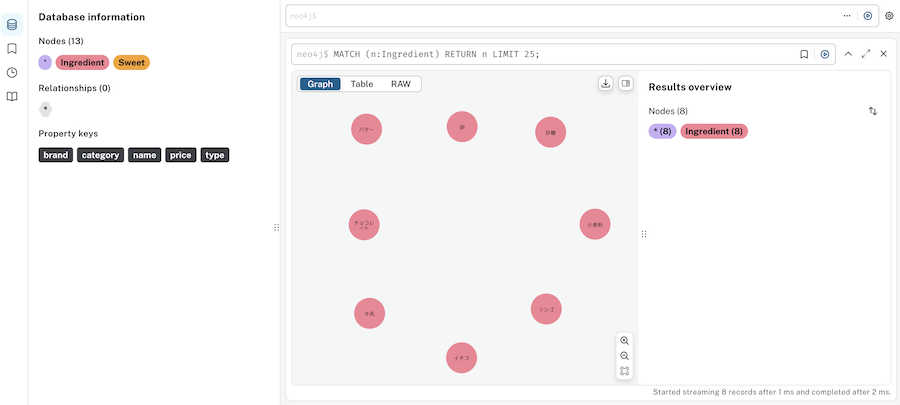Click the price property key
Viewport: 900px width, 405px height.
coord(181,155)
